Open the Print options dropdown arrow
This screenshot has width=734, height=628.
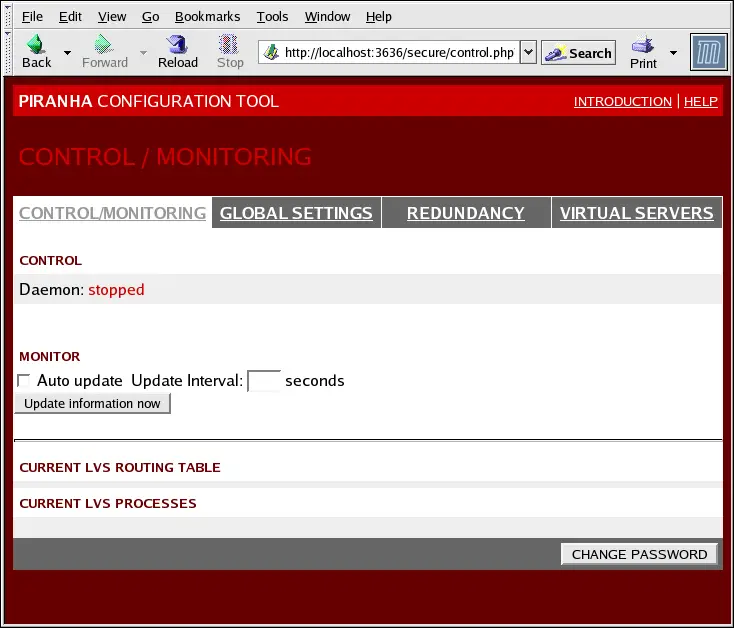[673, 52]
